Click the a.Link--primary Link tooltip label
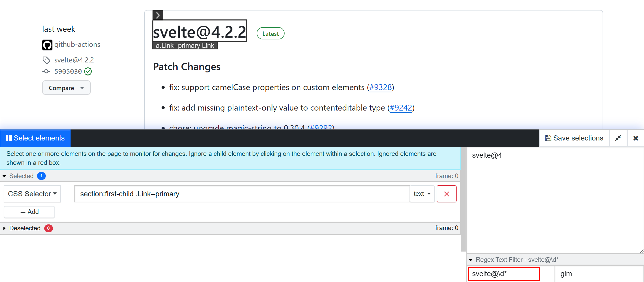This screenshot has height=282, width=644. (x=185, y=46)
